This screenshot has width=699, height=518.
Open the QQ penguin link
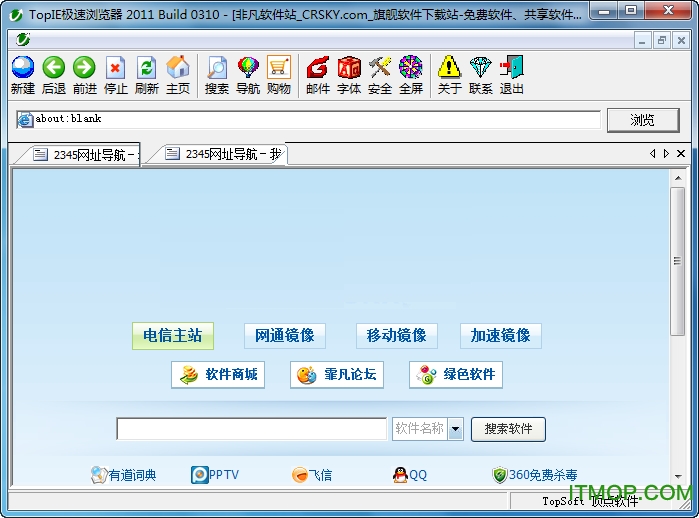(410, 475)
